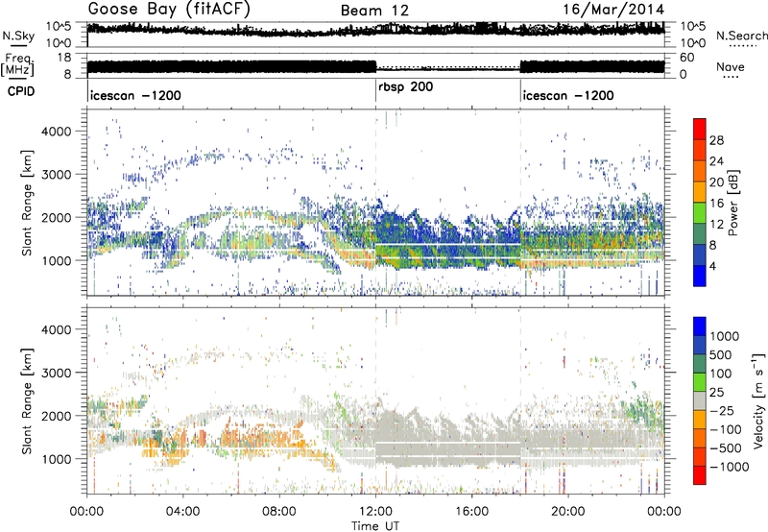Click the Velocity color bar red bottom segment
Viewport: 768px width, 532px height.
tap(700, 475)
